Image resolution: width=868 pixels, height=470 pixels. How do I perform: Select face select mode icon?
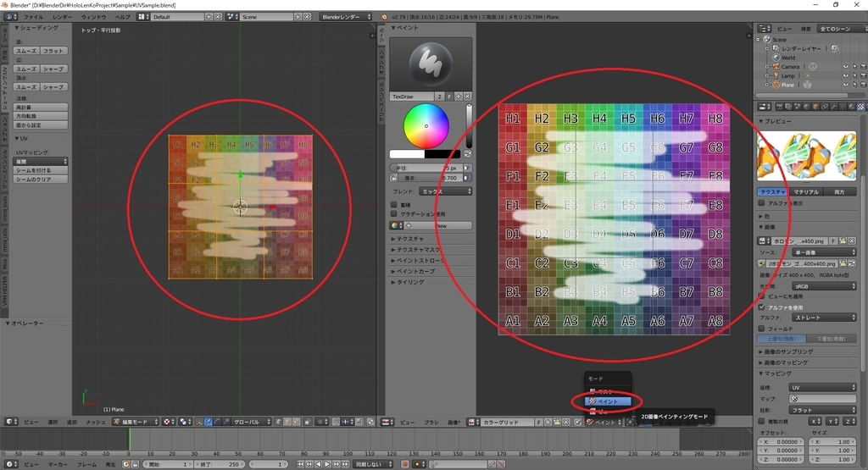coord(296,422)
